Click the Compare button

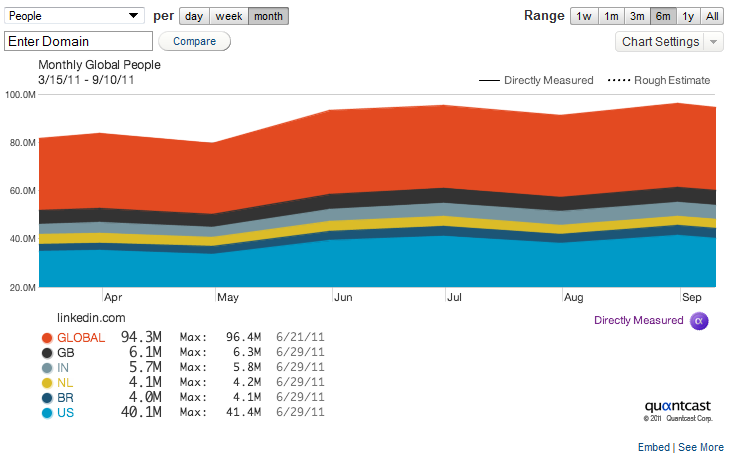click(x=195, y=41)
